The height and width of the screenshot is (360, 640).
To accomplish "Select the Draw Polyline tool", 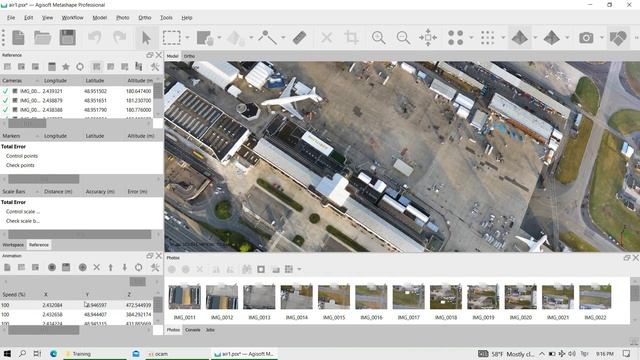I will tap(267, 38).
